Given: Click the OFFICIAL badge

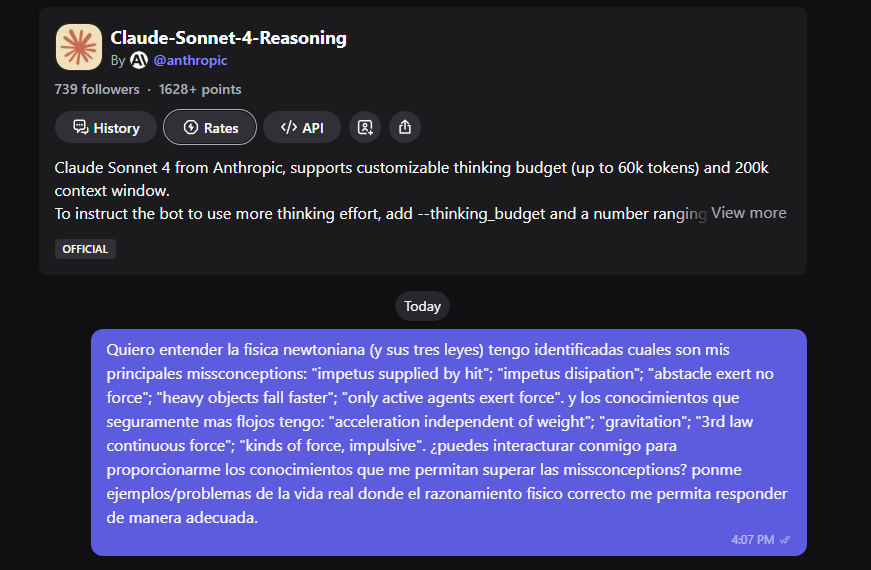Looking at the screenshot, I should pyautogui.click(x=85, y=249).
